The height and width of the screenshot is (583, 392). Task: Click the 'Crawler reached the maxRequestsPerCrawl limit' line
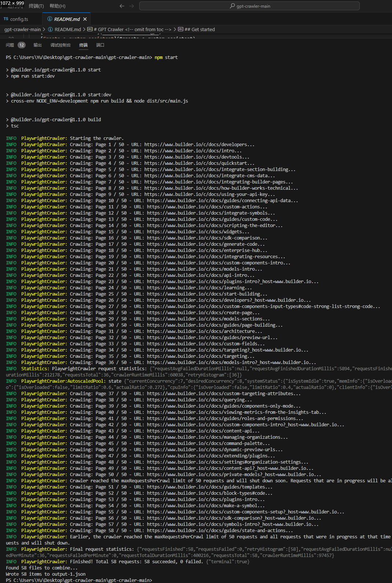[199, 481]
